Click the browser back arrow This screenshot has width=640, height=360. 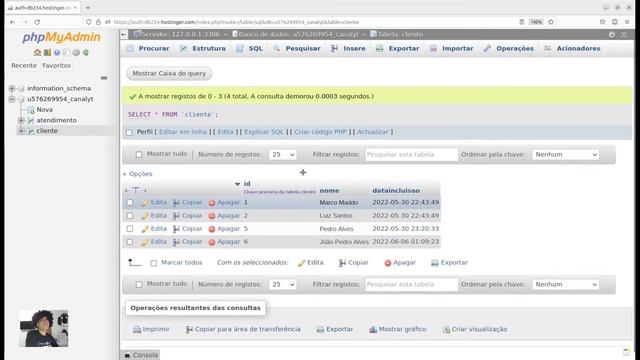(x=12, y=22)
